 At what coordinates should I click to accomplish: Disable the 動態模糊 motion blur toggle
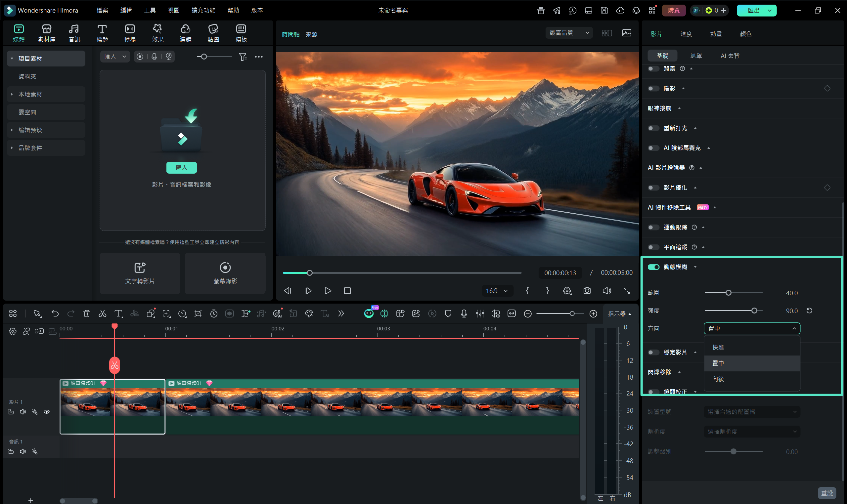[653, 267]
